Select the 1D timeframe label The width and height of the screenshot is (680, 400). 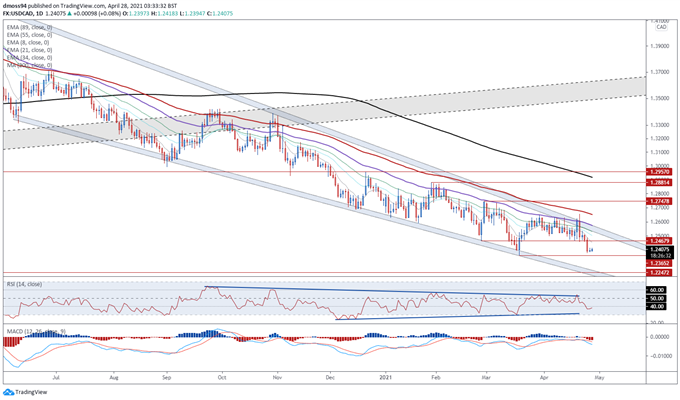[40, 13]
